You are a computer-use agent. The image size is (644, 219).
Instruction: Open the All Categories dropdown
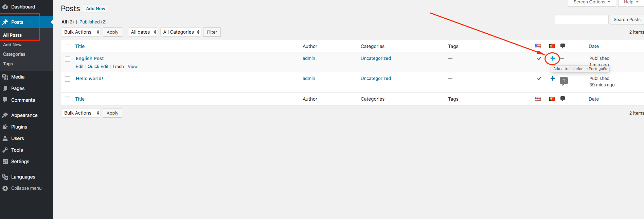click(180, 32)
